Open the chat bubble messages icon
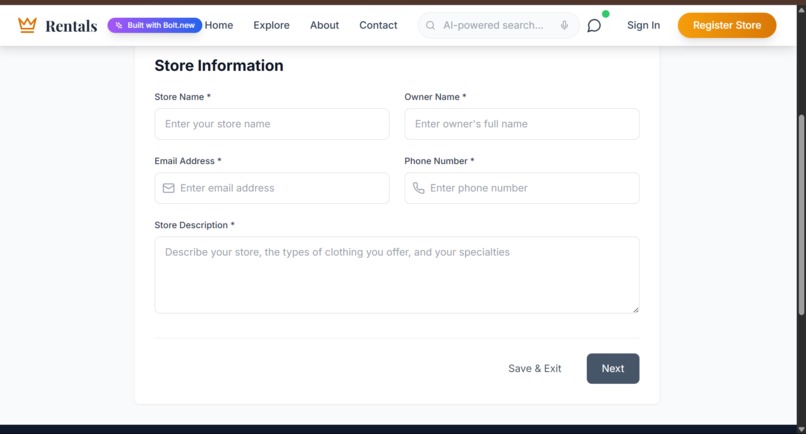This screenshot has height=434, width=806. 594,25
